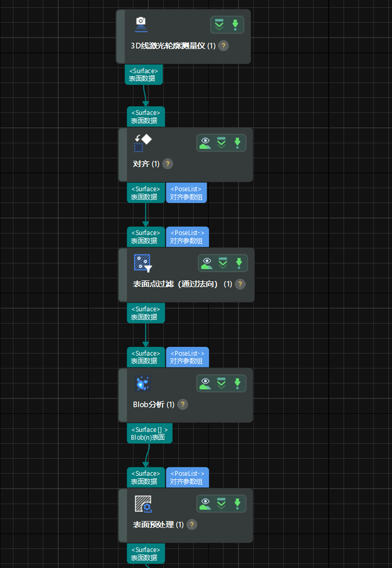Click the 对齐 alignment step icon
Viewport: 392px width, 568px height.
[143, 143]
